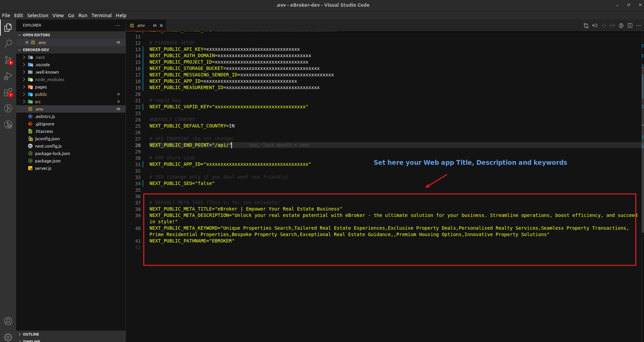
Task: Expand the pages folder
Action: tap(71, 87)
